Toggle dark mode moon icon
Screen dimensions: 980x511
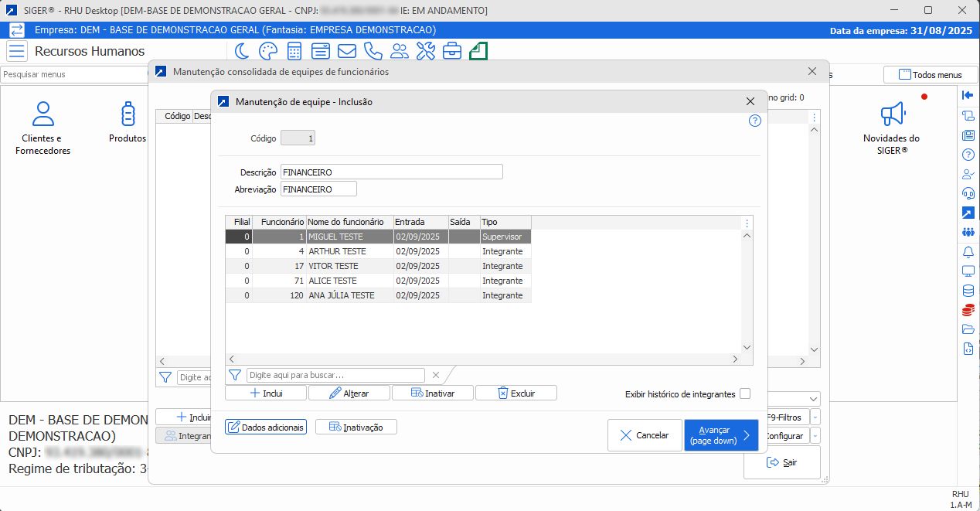[x=242, y=51]
